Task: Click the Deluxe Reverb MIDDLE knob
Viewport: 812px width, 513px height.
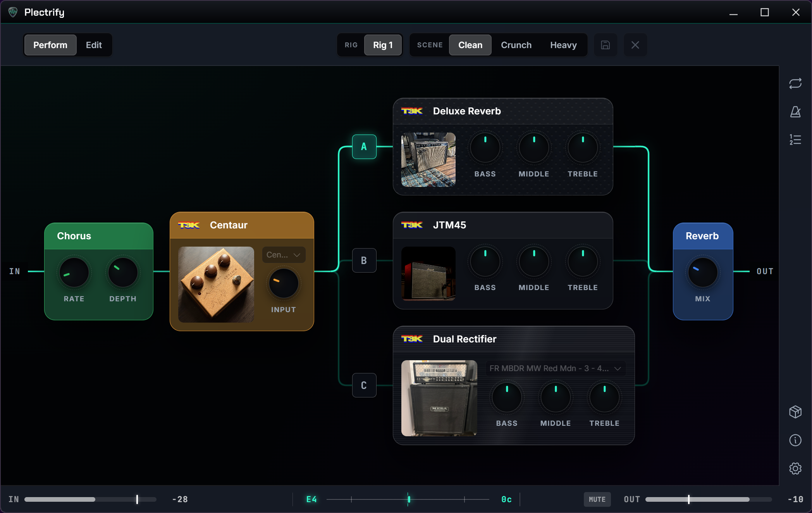Action: pyautogui.click(x=534, y=148)
